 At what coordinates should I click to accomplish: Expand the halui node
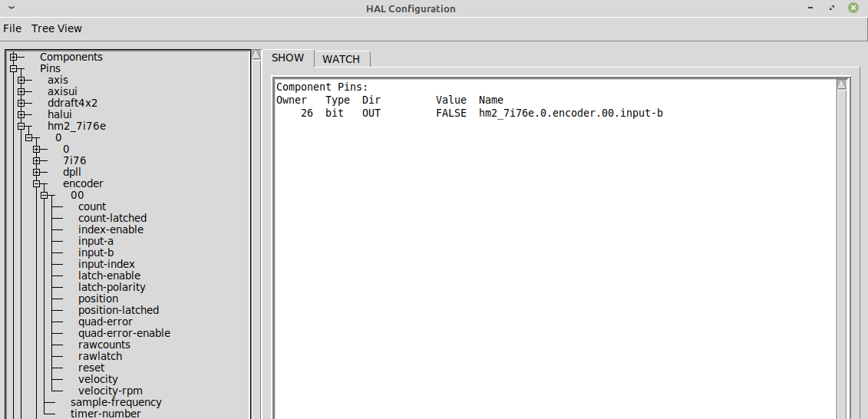21,114
